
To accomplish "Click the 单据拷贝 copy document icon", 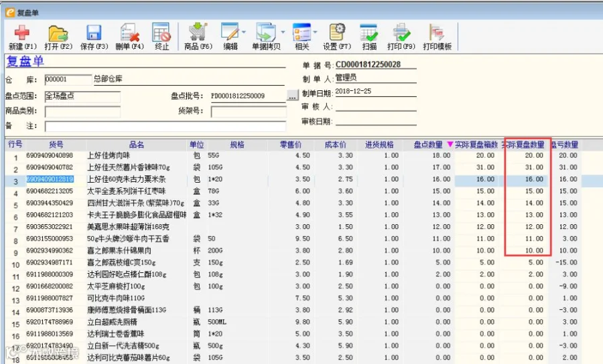I will tap(266, 32).
